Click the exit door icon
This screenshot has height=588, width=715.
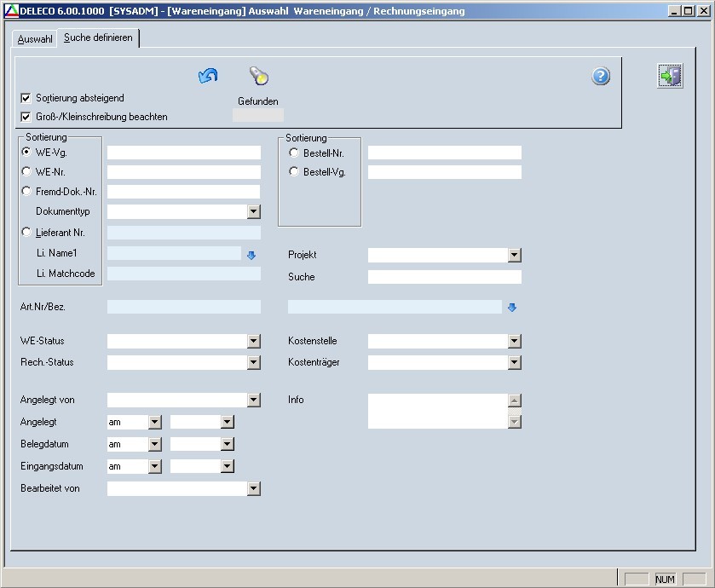click(x=670, y=77)
